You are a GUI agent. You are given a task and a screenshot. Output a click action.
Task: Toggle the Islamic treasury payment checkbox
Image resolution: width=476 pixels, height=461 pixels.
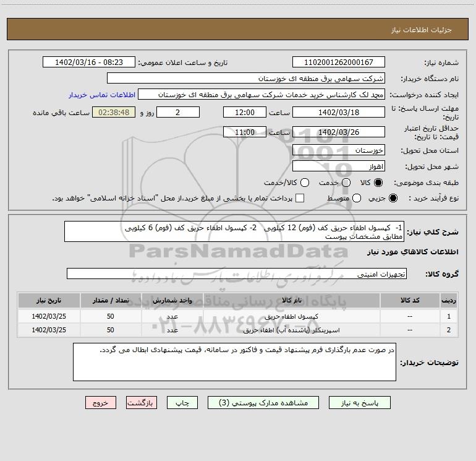pos(300,198)
